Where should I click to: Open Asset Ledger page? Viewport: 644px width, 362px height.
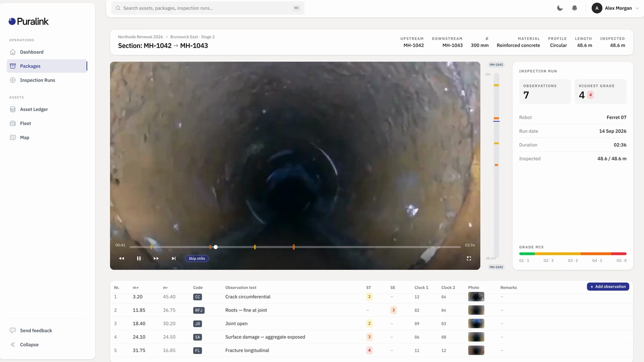point(47,109)
